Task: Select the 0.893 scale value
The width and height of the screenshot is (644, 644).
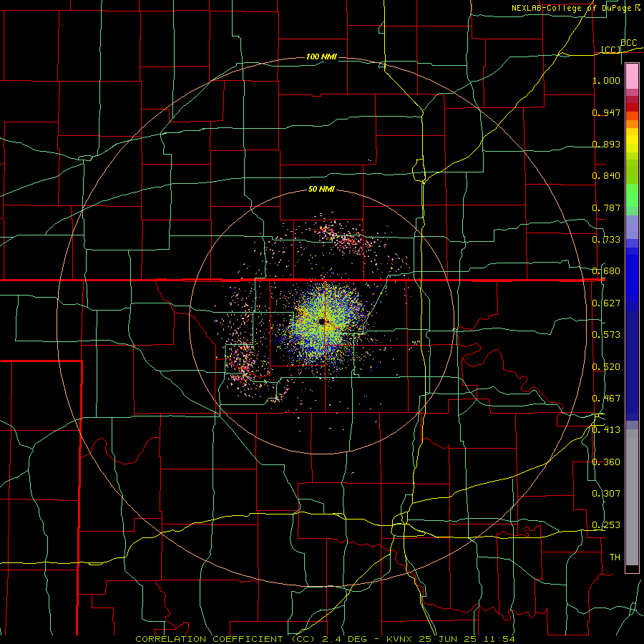Action: click(606, 144)
